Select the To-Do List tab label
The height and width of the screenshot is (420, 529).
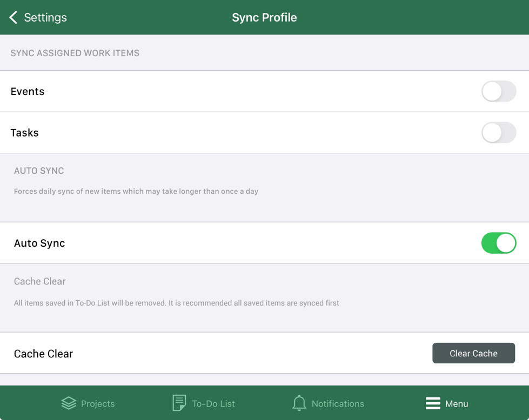pos(213,404)
